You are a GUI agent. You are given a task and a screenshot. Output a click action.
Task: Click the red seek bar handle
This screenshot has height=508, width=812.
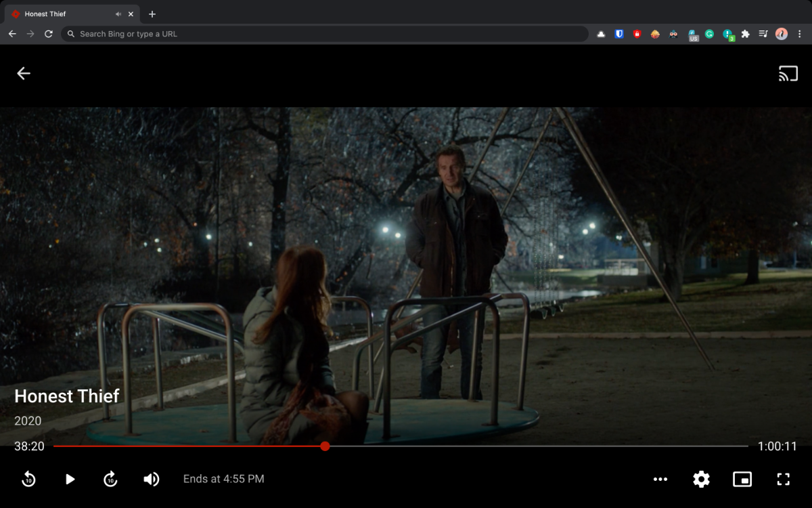[x=325, y=446]
